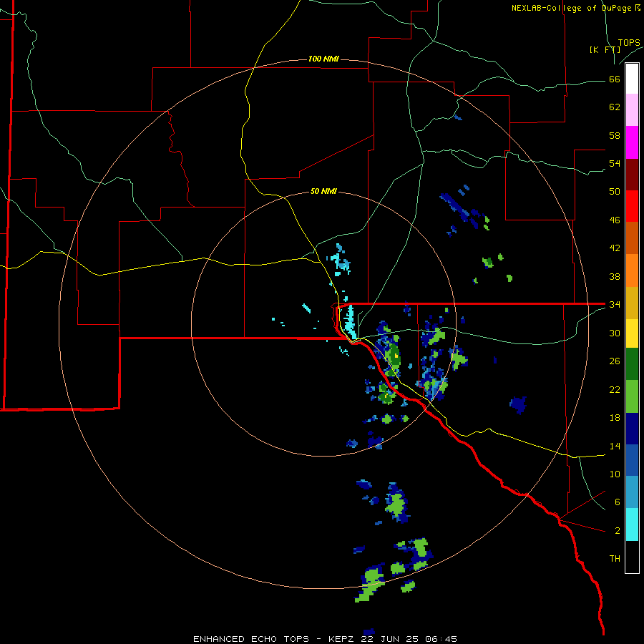
Task: Click the legend value 22
Action: 615,389
